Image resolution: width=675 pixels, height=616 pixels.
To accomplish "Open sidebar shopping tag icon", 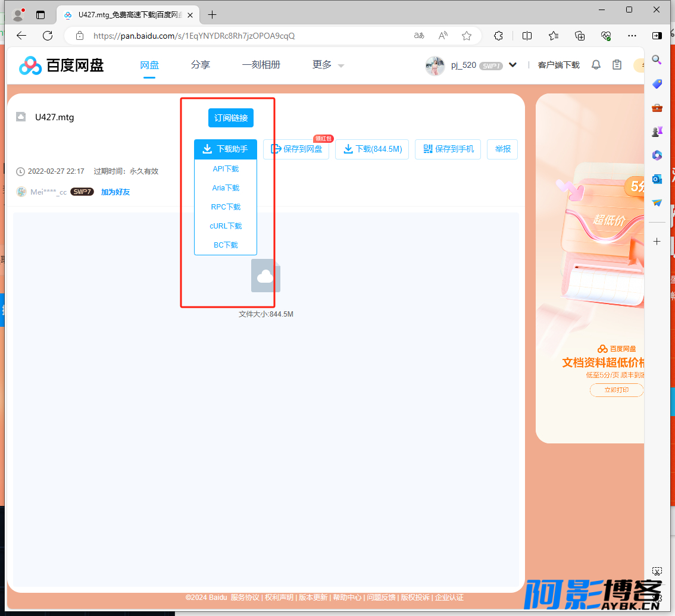I will coord(657,84).
